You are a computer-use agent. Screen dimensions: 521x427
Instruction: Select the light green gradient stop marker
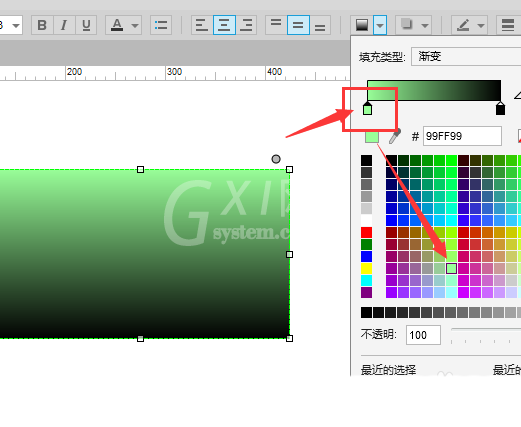(x=367, y=109)
